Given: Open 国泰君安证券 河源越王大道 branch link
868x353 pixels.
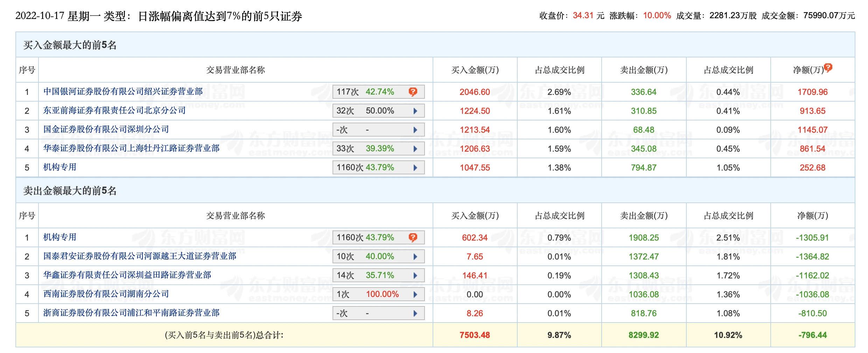Looking at the screenshot, I should point(140,256).
